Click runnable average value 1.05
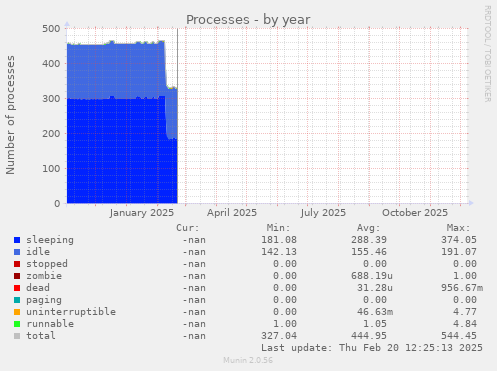Image resolution: width=497 pixels, height=371 pixels. tap(375, 324)
